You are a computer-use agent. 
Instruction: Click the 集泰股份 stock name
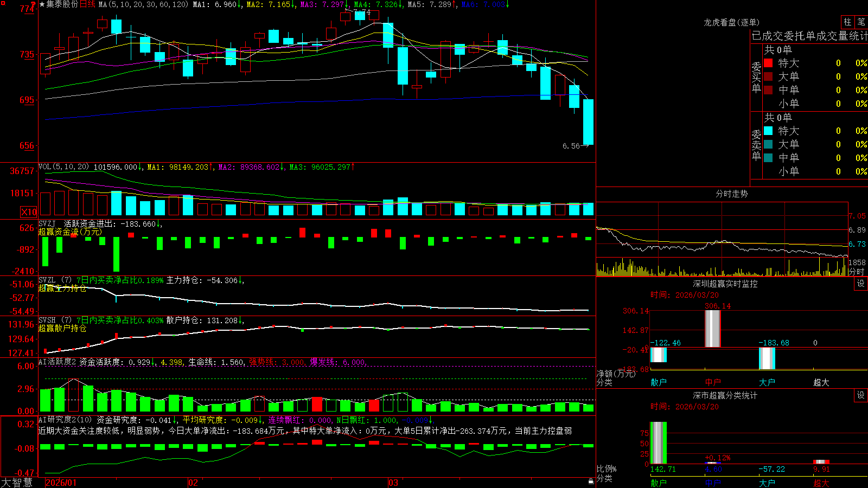click(62, 4)
